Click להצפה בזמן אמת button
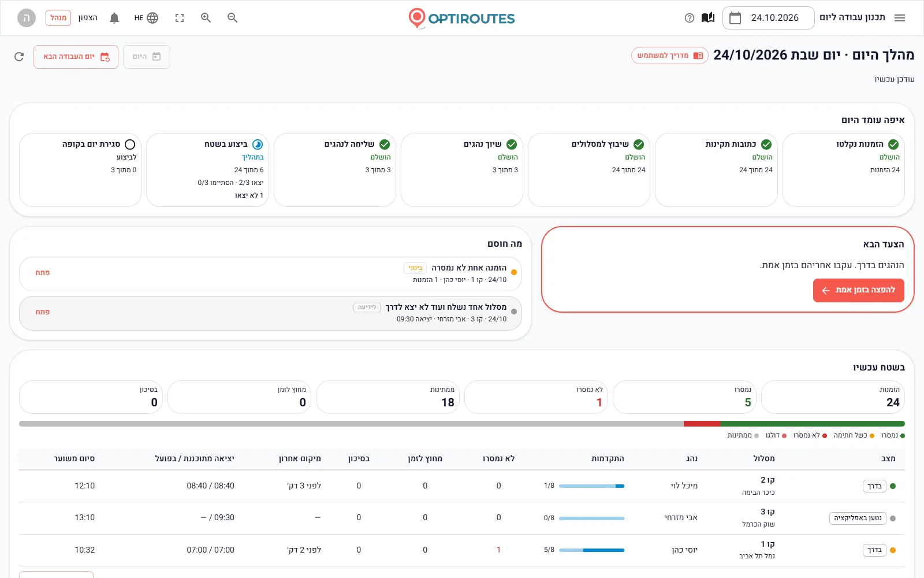This screenshot has height=578, width=924. tap(859, 290)
